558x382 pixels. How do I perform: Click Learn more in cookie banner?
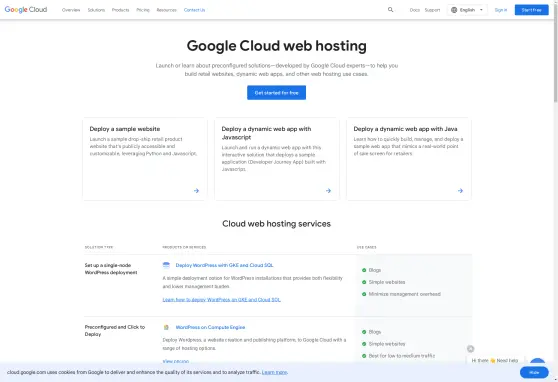(x=274, y=372)
